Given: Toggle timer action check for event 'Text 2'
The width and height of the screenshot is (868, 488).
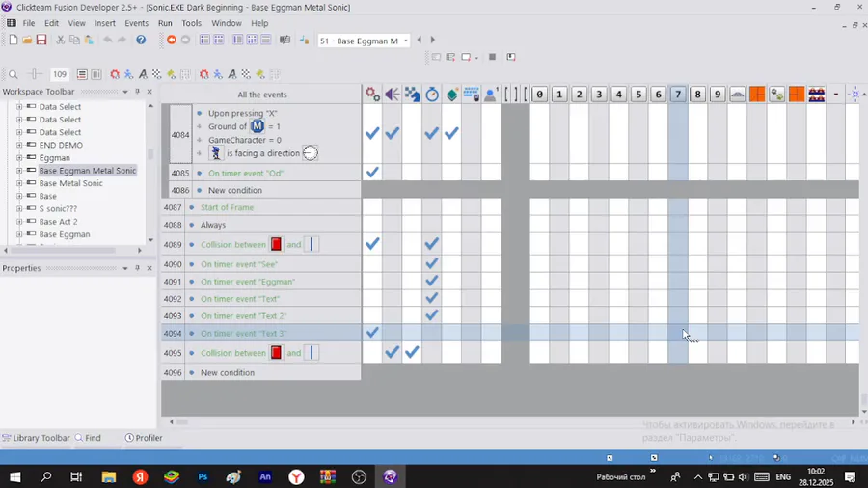Looking at the screenshot, I should [x=432, y=315].
